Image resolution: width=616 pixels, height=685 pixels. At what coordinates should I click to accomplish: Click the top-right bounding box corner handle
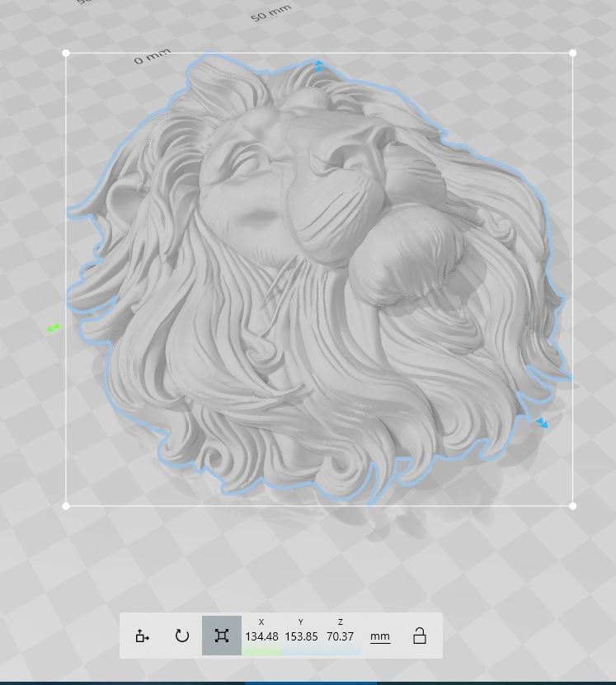(573, 53)
